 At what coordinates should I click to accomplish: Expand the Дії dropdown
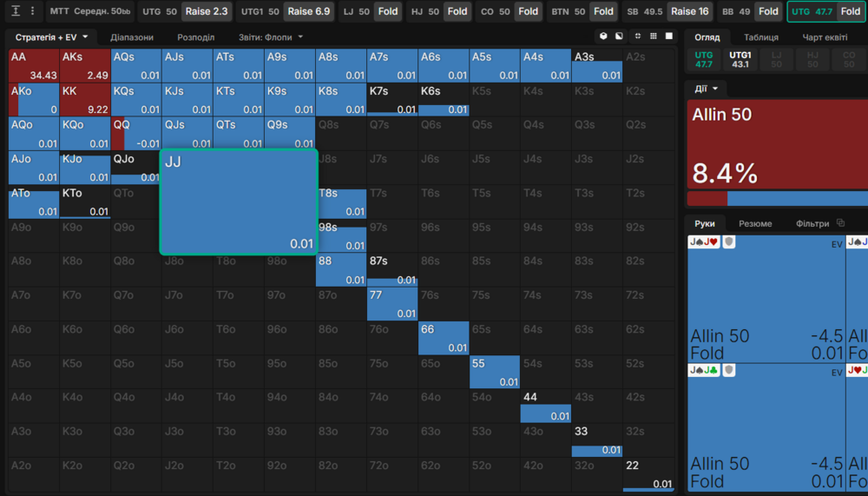coord(707,89)
